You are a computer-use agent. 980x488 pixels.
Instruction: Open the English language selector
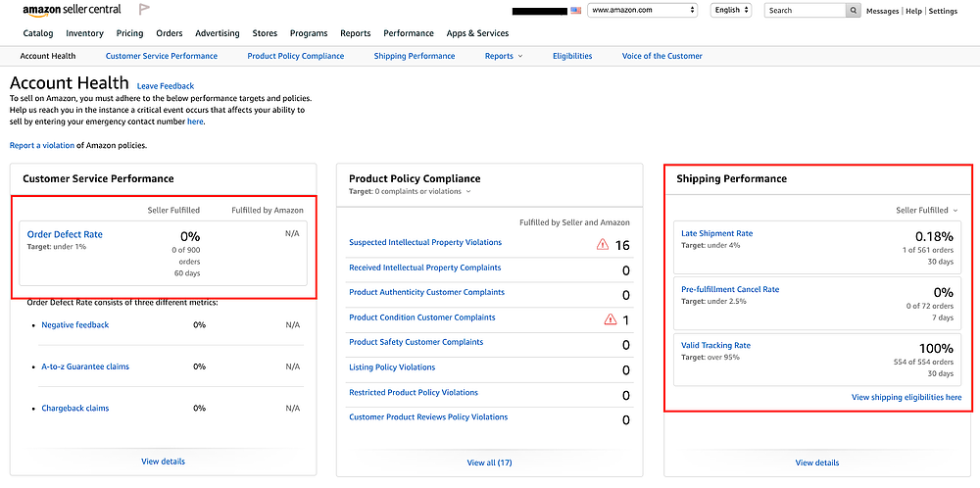(731, 10)
